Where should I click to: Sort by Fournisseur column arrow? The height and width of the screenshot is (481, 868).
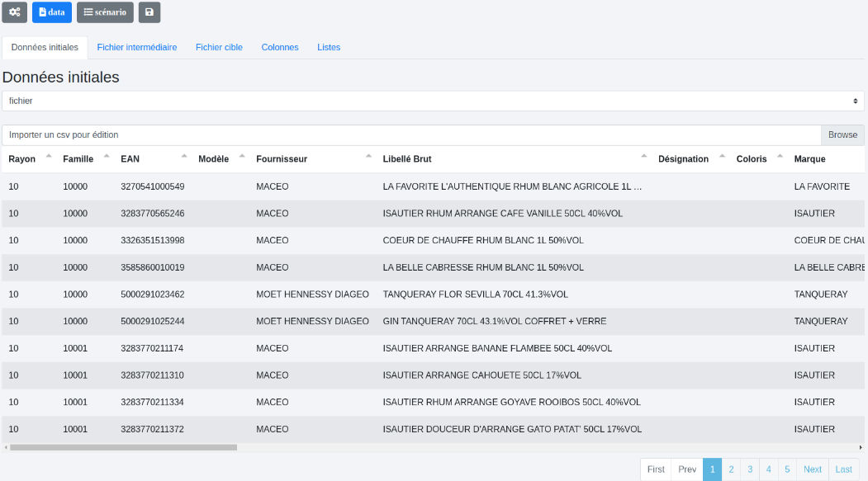click(369, 156)
